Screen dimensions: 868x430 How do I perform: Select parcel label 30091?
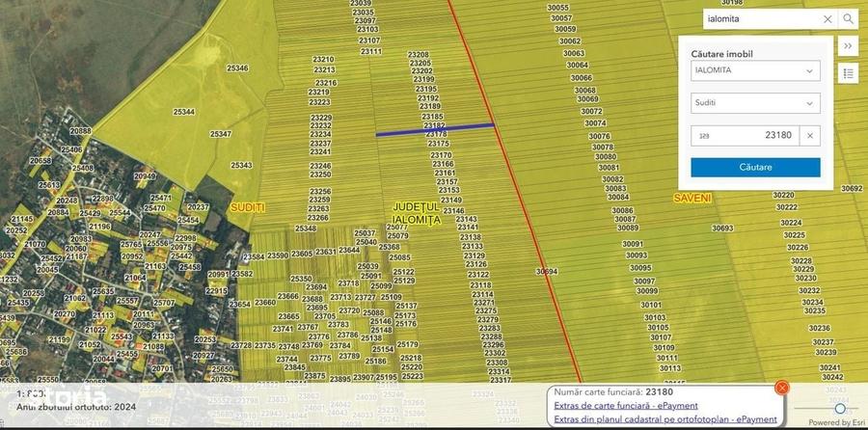633,244
